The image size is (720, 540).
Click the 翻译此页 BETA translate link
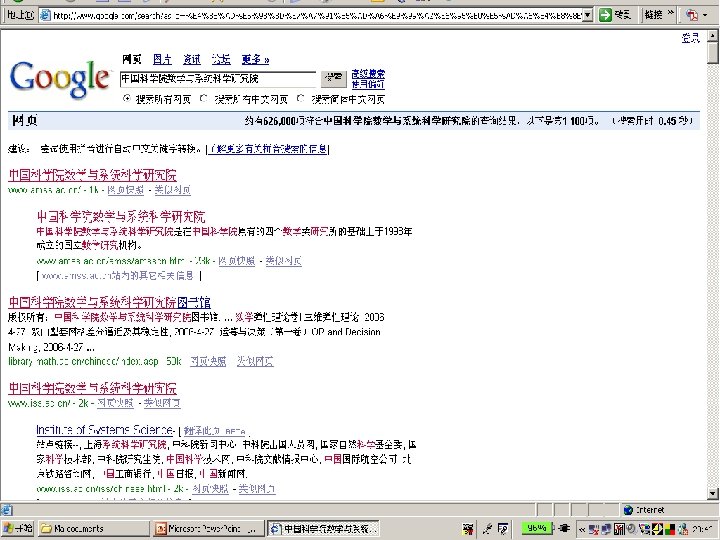[x=215, y=431]
